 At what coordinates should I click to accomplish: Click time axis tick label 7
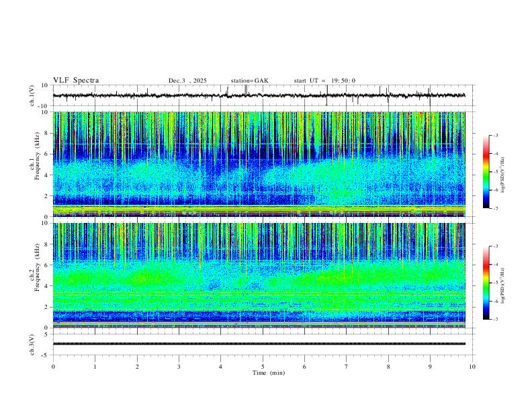(347, 367)
